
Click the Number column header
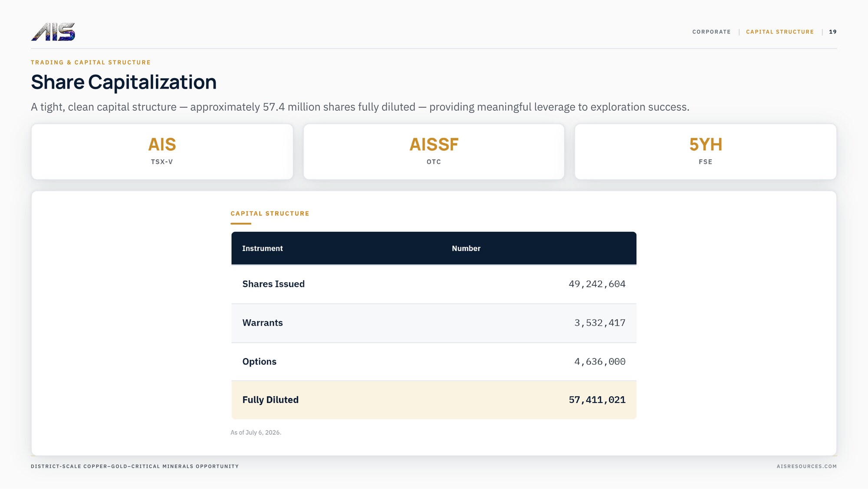(x=466, y=248)
